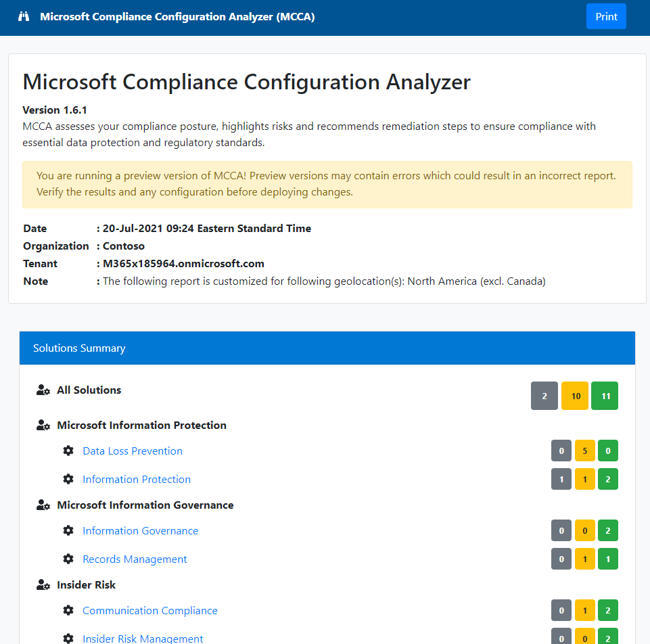650x644 pixels.
Task: Click gear icon beside Information Governance
Action: (x=68, y=530)
